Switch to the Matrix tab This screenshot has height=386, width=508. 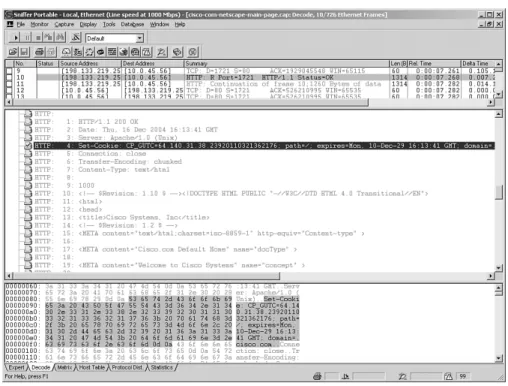coord(64,367)
